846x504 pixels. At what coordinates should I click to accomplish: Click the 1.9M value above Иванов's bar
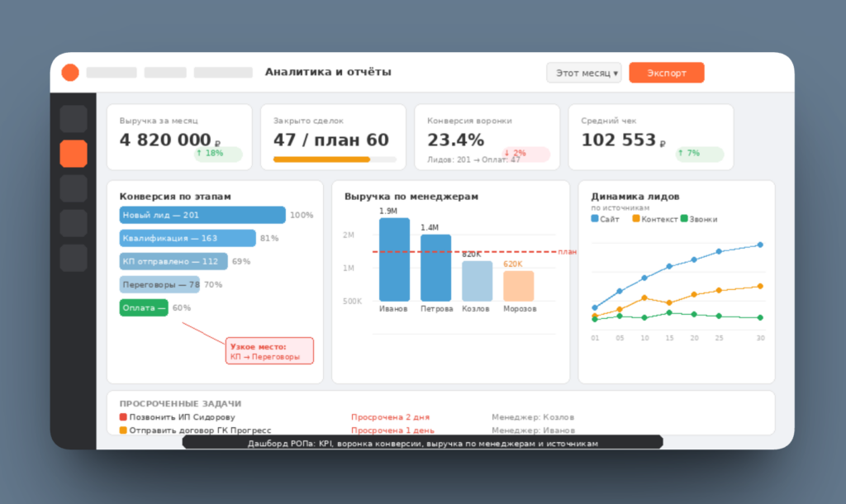tap(388, 211)
